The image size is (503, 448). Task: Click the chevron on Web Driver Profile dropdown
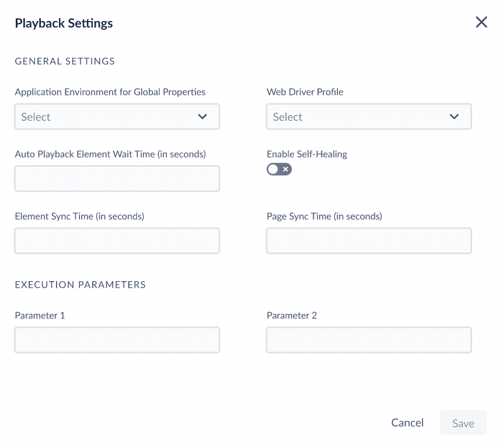point(454,117)
